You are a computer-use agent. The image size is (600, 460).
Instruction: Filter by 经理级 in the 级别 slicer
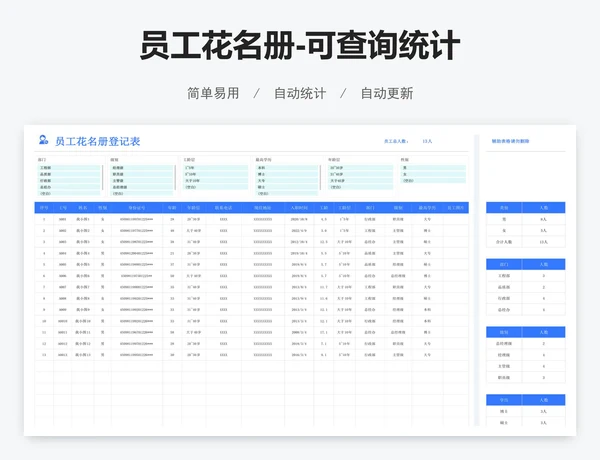(x=142, y=168)
